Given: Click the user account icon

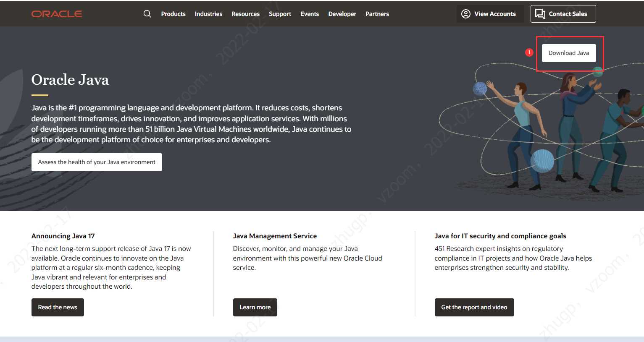Looking at the screenshot, I should coord(465,14).
